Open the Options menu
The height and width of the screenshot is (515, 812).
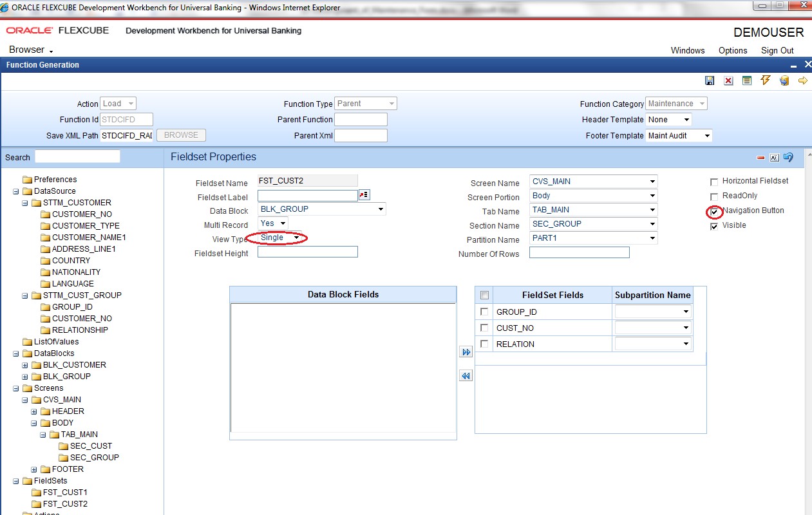(x=733, y=51)
